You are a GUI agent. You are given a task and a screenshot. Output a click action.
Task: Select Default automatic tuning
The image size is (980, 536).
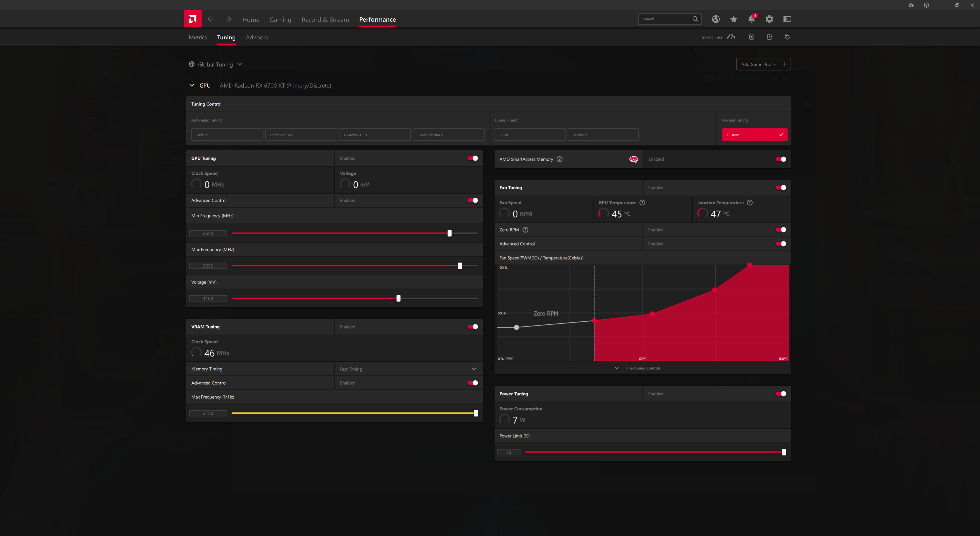tap(227, 135)
